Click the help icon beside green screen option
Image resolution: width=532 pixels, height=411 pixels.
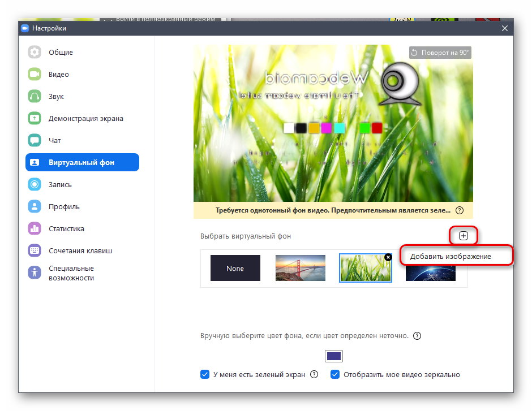(314, 374)
